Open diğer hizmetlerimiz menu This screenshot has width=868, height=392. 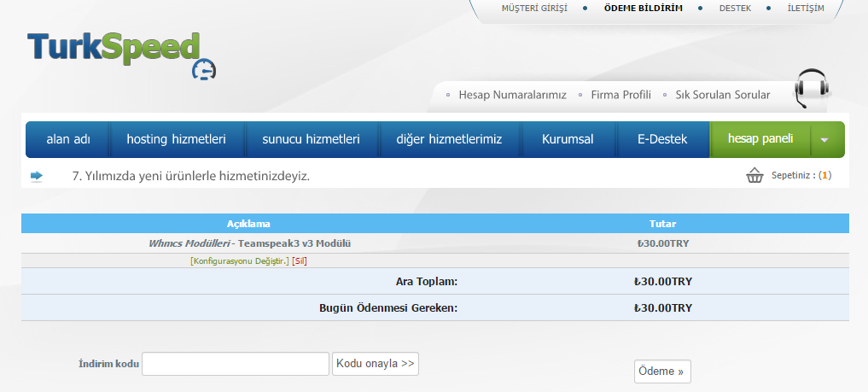point(449,139)
